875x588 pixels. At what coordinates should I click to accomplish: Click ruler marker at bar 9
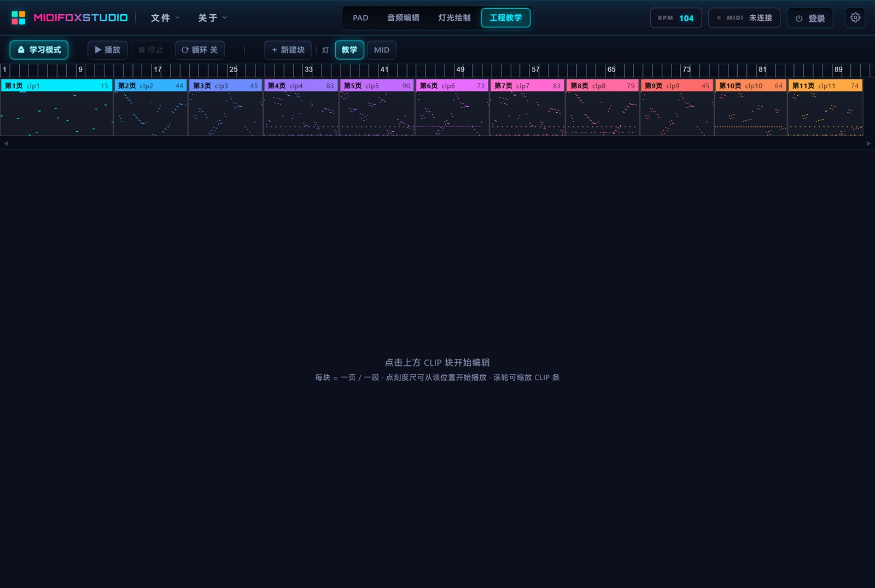coord(80,70)
